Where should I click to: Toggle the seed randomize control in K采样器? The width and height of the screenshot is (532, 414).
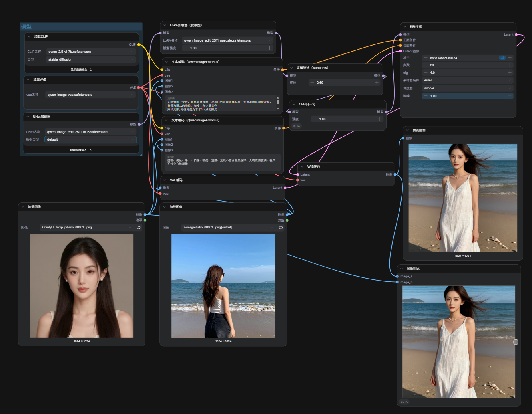(x=502, y=58)
